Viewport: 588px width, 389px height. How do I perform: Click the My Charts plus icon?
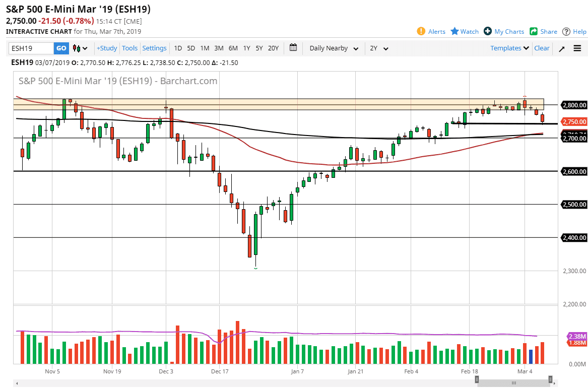tap(487, 31)
